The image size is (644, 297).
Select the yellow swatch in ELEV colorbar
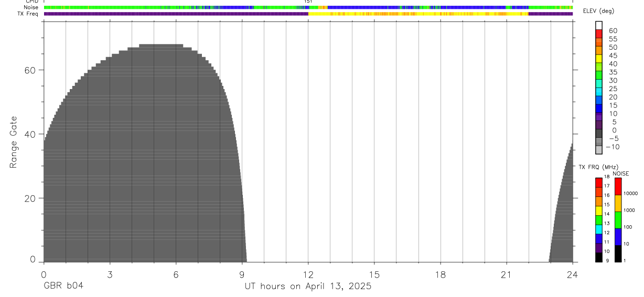pyautogui.click(x=599, y=58)
